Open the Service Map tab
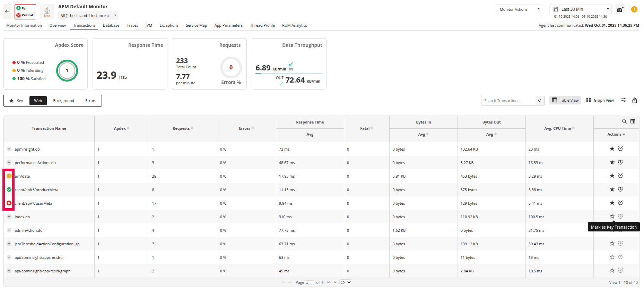This screenshot has width=644, height=288. pyautogui.click(x=197, y=25)
